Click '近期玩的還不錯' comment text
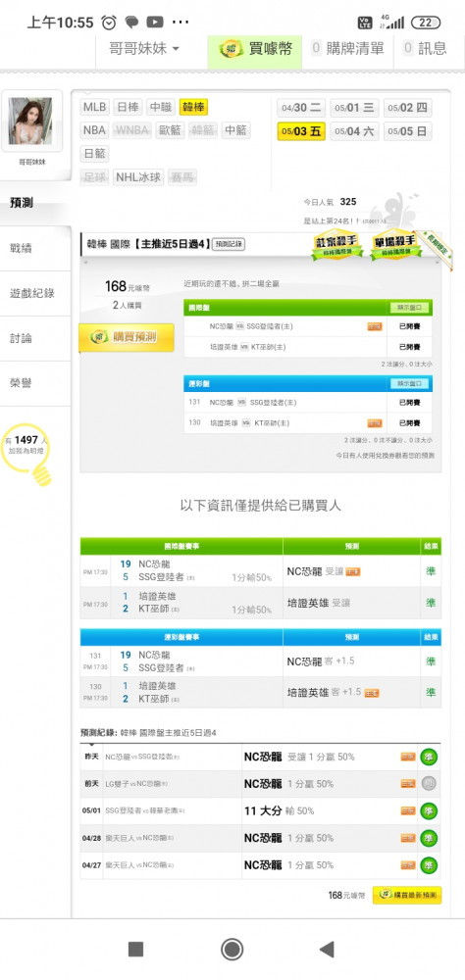Image resolution: width=465 pixels, height=980 pixels. [232, 284]
